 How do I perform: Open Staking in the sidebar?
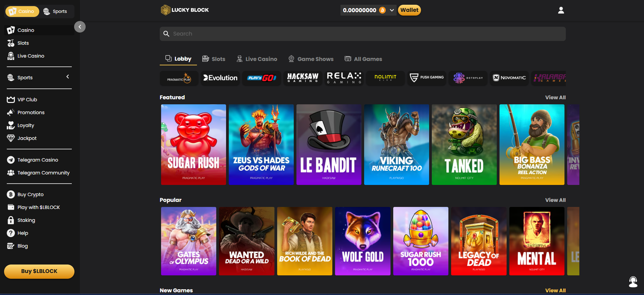pos(39,220)
